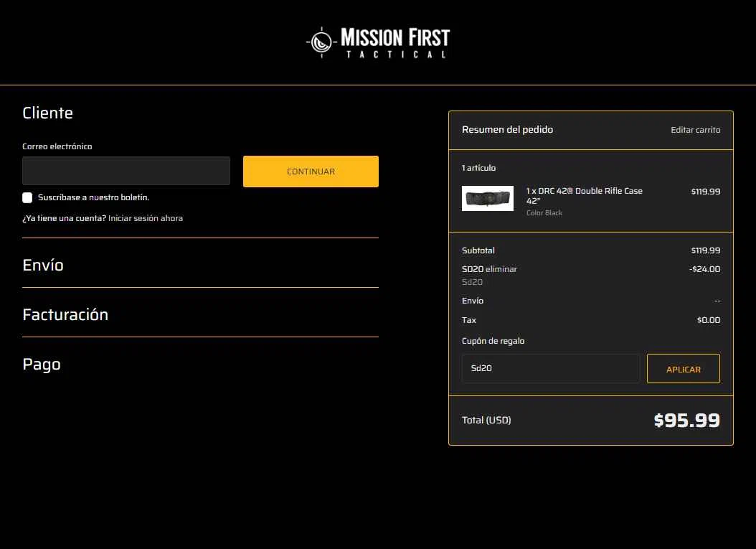Click the DRC 42 rifle case thumbnail

(x=488, y=198)
